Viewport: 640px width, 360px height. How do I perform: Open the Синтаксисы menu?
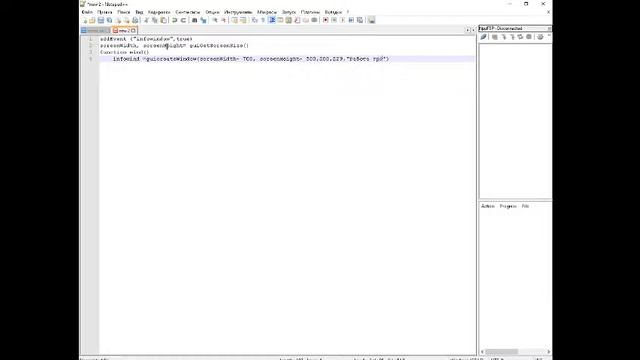[x=188, y=12]
